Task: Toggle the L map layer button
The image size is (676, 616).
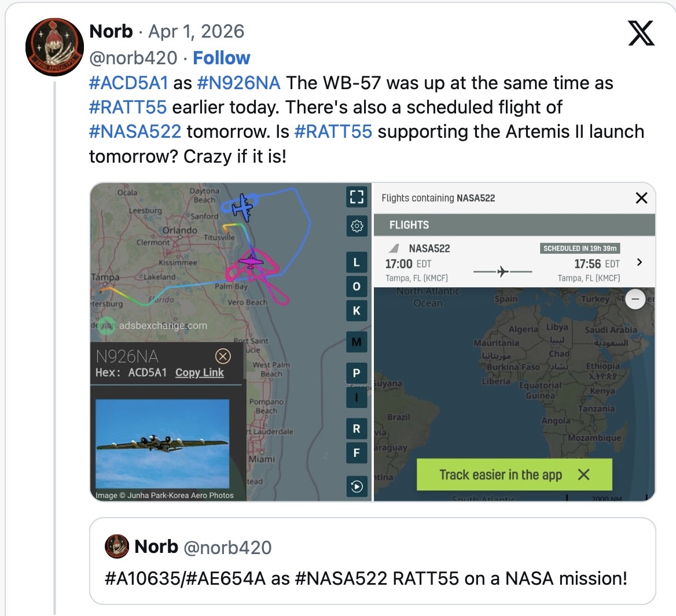Action: 357,263
